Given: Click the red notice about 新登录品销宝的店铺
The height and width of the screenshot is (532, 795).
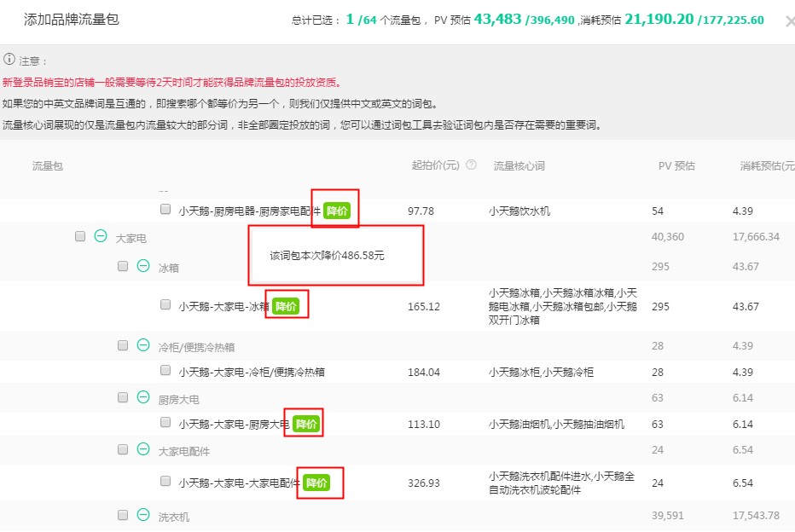Looking at the screenshot, I should pyautogui.click(x=172, y=82).
